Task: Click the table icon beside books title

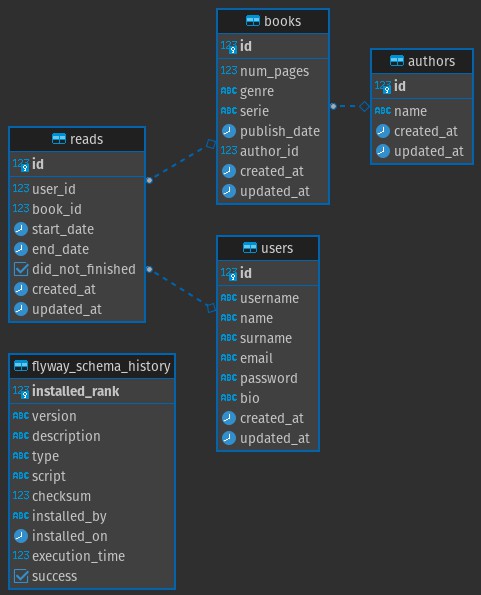Action: coord(253,21)
